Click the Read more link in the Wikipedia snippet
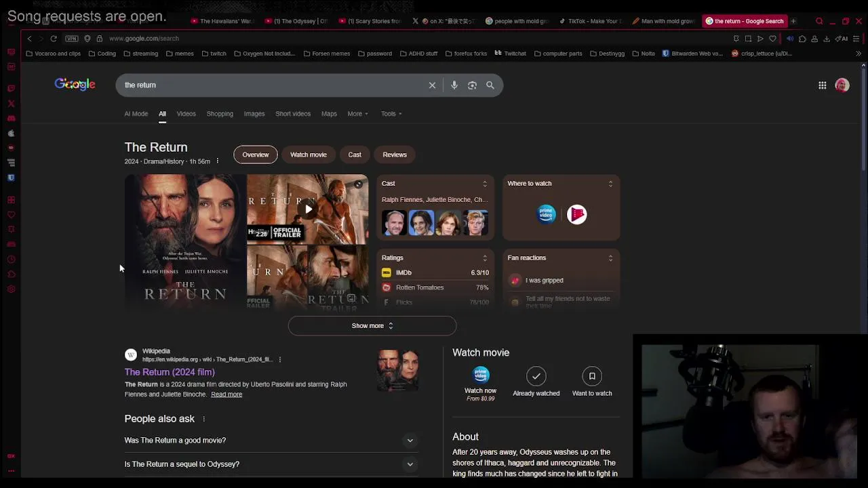The image size is (868, 488). pos(226,394)
